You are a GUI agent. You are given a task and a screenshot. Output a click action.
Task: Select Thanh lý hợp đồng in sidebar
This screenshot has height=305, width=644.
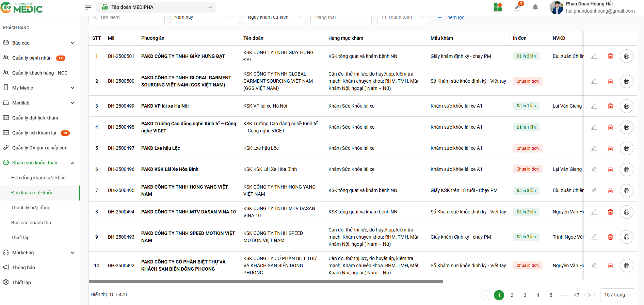tap(31, 208)
